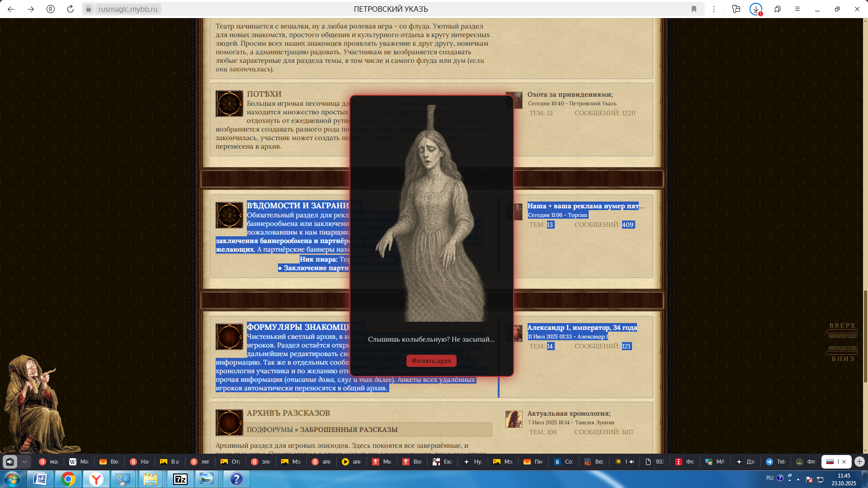Jump down using the ВНИЗ button
This screenshot has width=868, height=488.
[843, 359]
